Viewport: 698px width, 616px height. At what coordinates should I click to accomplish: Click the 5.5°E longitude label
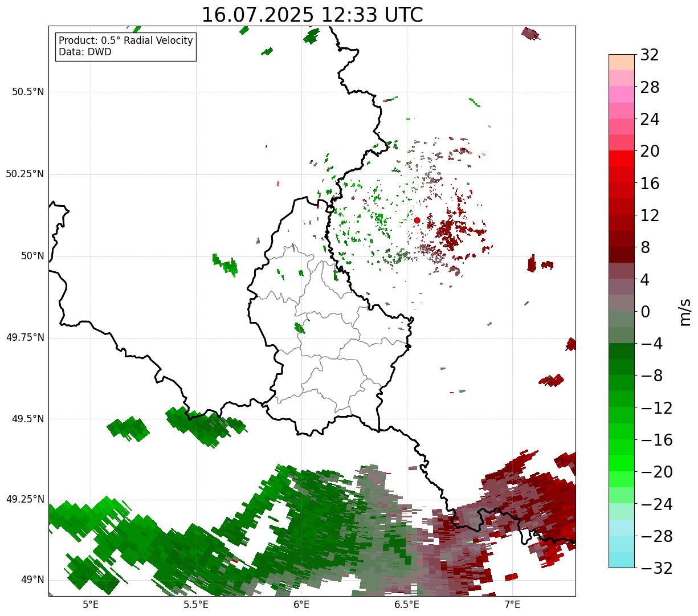click(196, 605)
